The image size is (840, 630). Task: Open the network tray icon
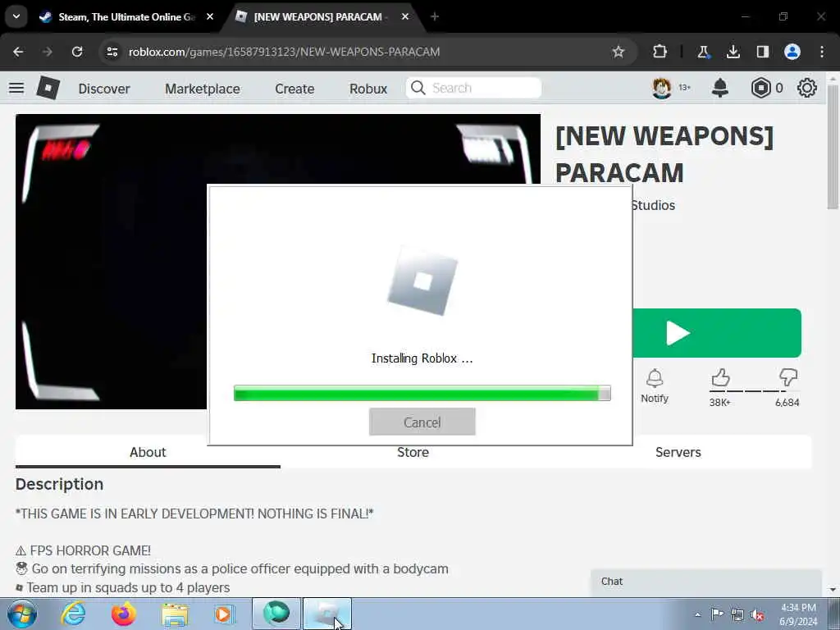737,614
